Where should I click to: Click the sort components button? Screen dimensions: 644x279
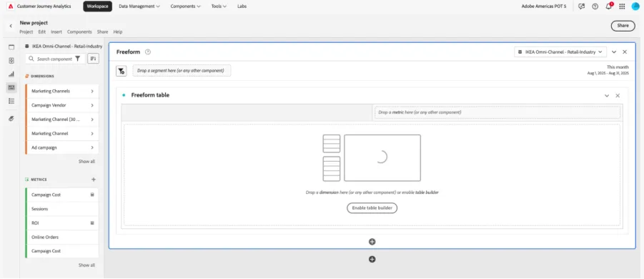click(x=93, y=59)
